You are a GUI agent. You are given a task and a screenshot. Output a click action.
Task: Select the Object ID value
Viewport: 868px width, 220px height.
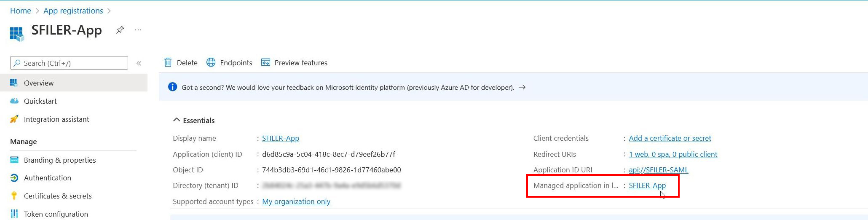click(332, 170)
